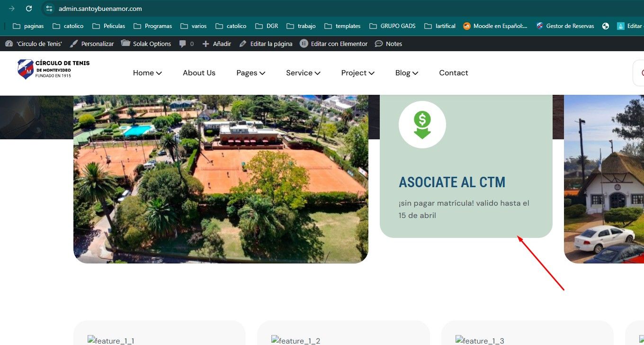Open Solak Options in admin bar

click(146, 44)
